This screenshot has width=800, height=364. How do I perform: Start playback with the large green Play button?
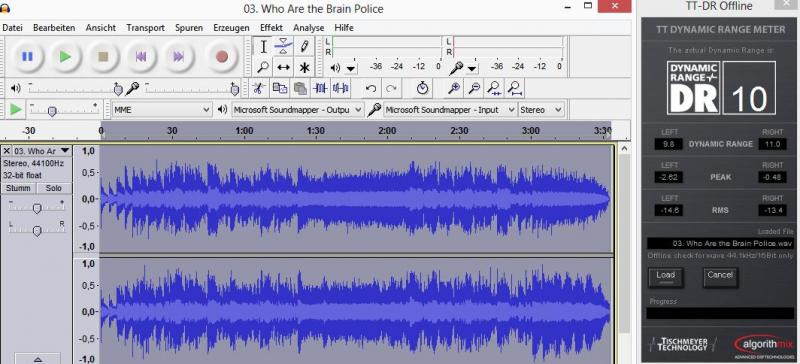click(65, 57)
